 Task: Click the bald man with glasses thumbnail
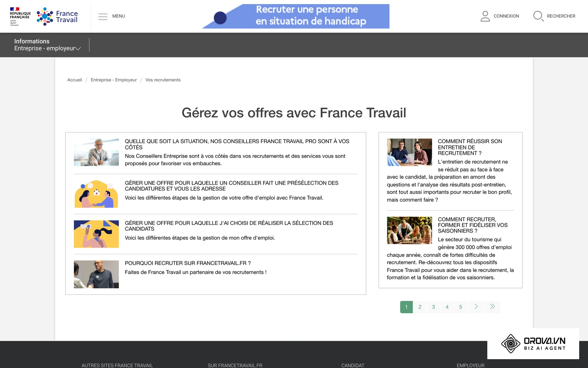[x=96, y=274]
